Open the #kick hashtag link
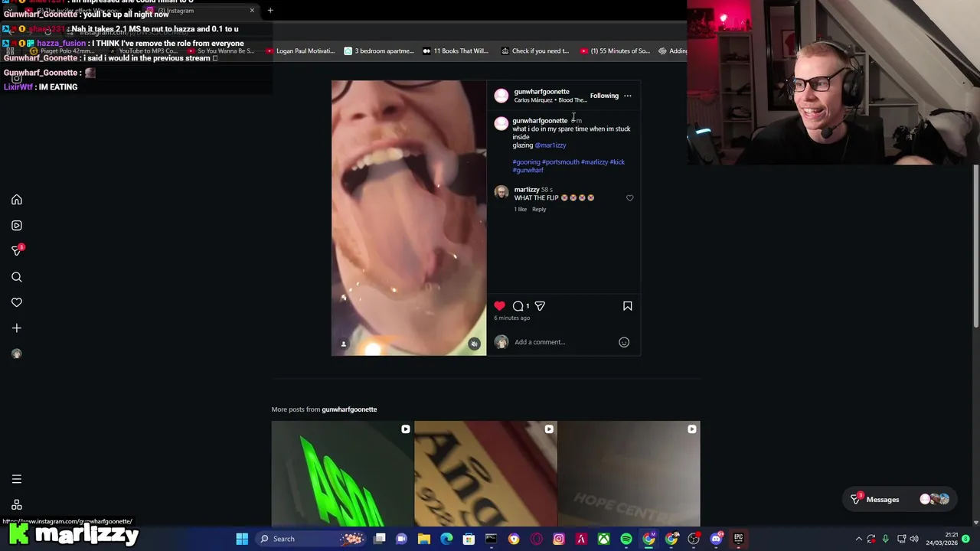Viewport: 980px width, 551px height. [x=617, y=162]
